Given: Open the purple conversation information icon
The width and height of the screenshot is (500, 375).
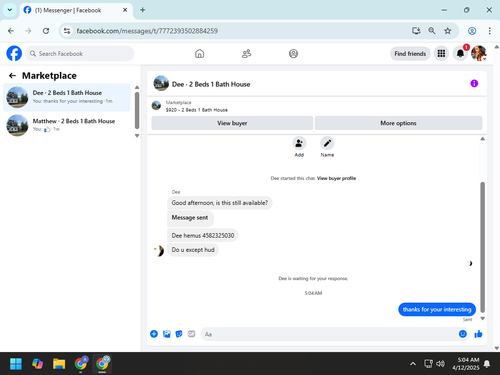Looking at the screenshot, I should coord(474,83).
